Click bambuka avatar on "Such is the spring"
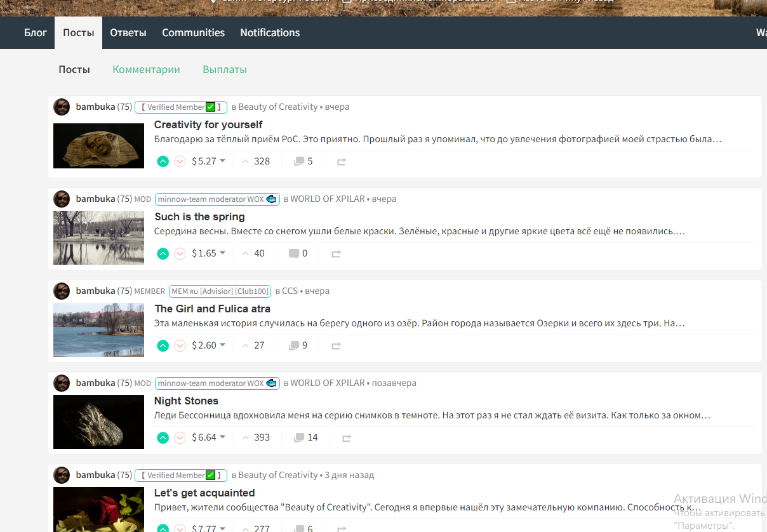 62,199
